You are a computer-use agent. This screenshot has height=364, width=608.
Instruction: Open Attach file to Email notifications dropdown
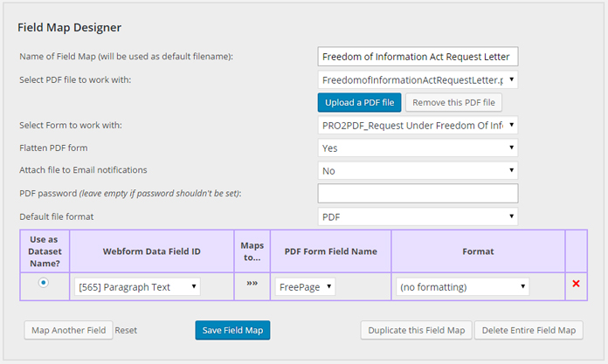tap(418, 170)
